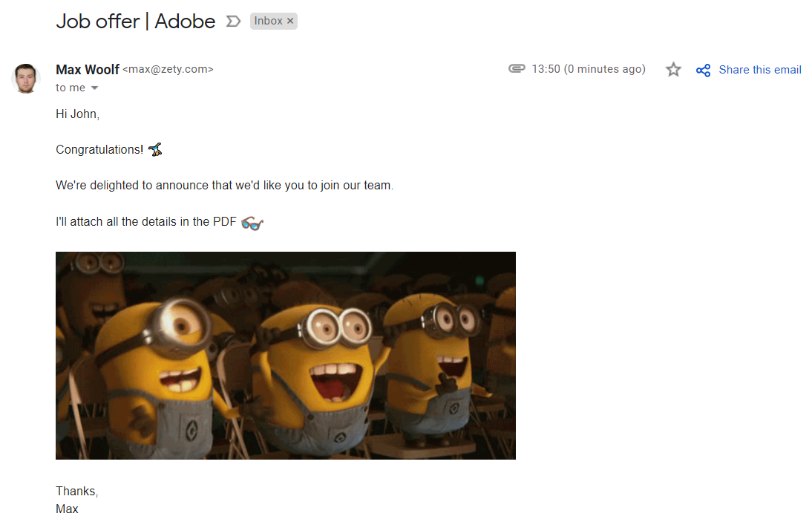This screenshot has height=522, width=812.
Task: Click the subject 'Job offer | Adobe'
Action: (135, 22)
